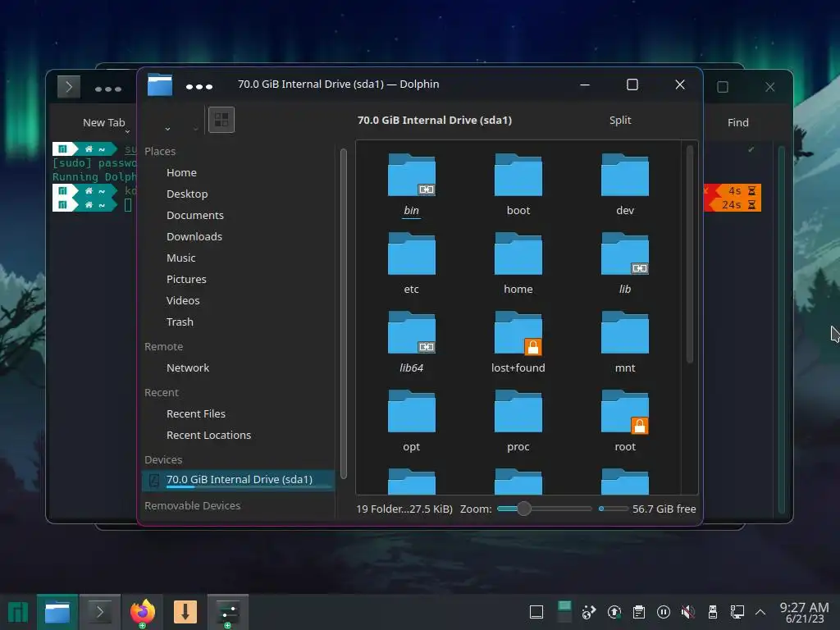Click the orange download-arrow taskbar icon
The image size is (840, 630).
point(185,612)
